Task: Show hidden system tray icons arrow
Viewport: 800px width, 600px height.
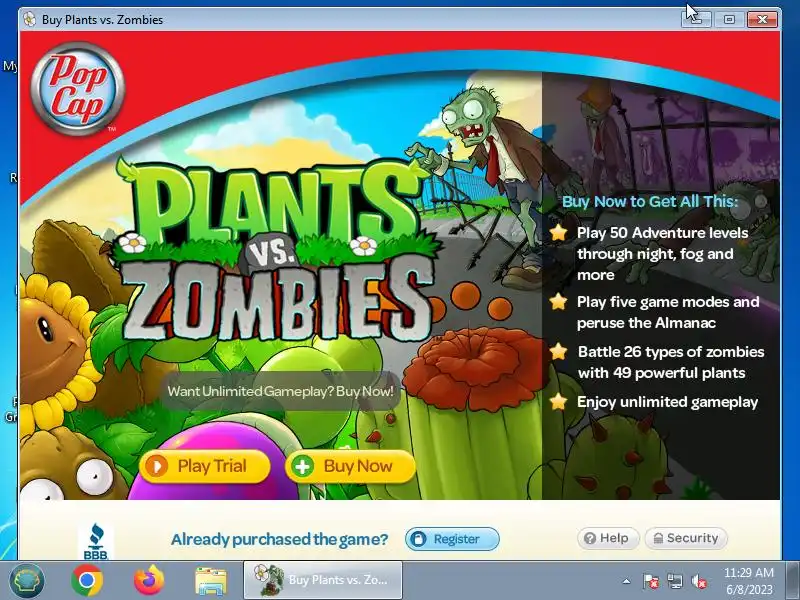Action: point(627,581)
